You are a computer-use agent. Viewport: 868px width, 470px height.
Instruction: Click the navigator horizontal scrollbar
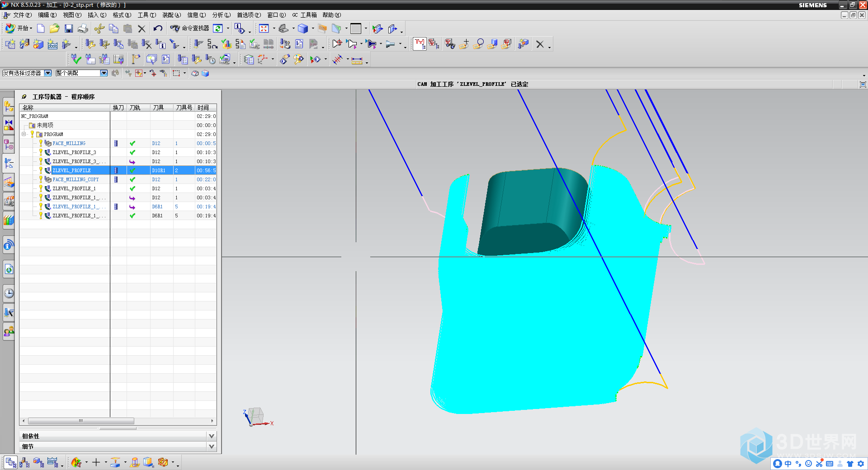81,421
